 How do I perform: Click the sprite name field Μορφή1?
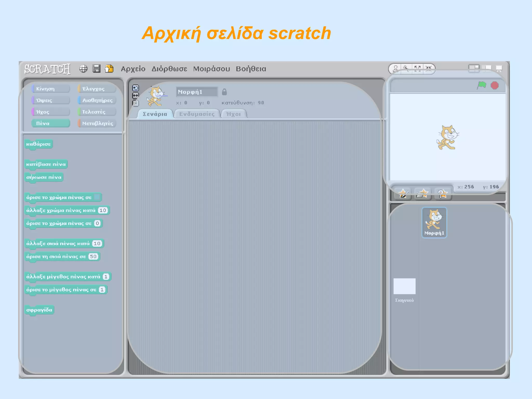(x=197, y=92)
